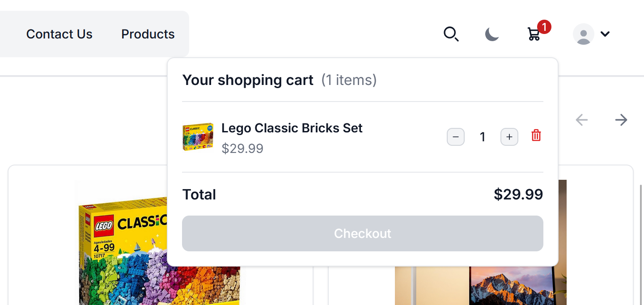This screenshot has width=644, height=305.
Task: Click the Lego Classic Bricks Set thumbnail
Action: pyautogui.click(x=198, y=137)
